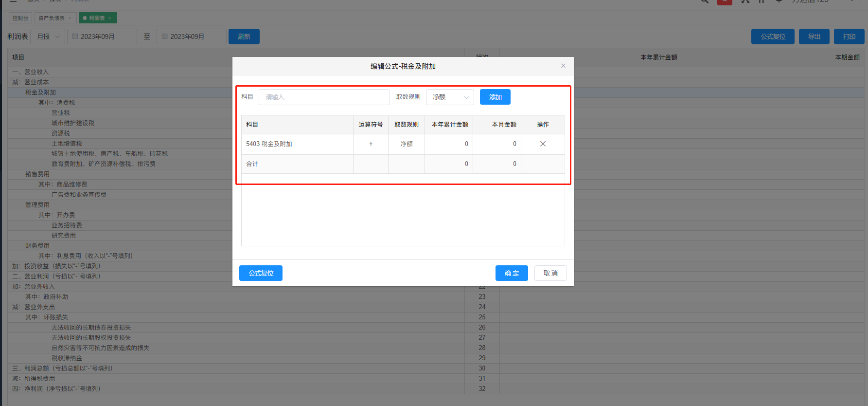Click the 导出 export button
Viewport: 868px width, 406px height.
point(814,37)
